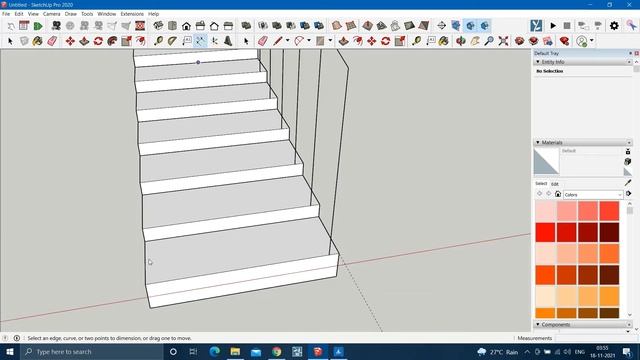
Task: Open the Section Plane tool
Action: coord(442,26)
